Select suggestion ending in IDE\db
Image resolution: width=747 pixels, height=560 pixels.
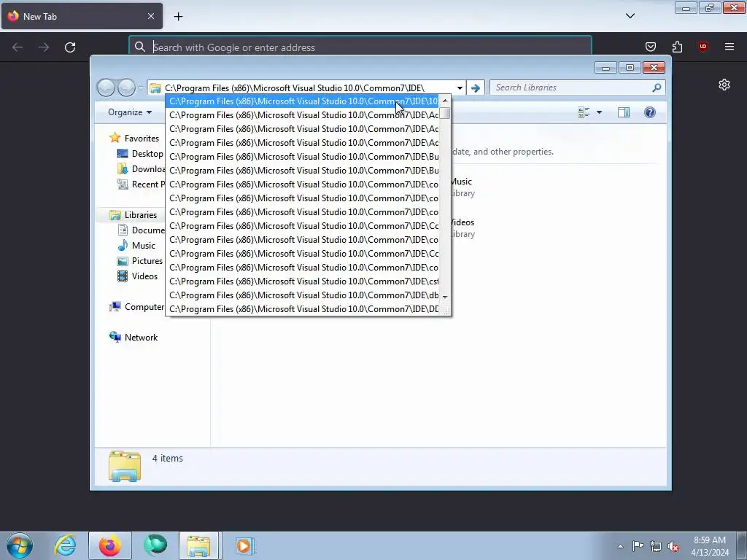point(303,295)
